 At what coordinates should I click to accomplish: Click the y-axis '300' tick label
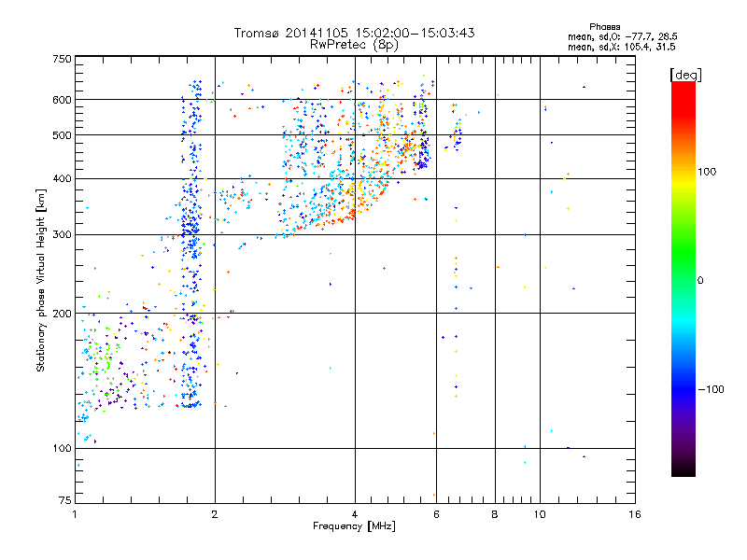coord(62,235)
